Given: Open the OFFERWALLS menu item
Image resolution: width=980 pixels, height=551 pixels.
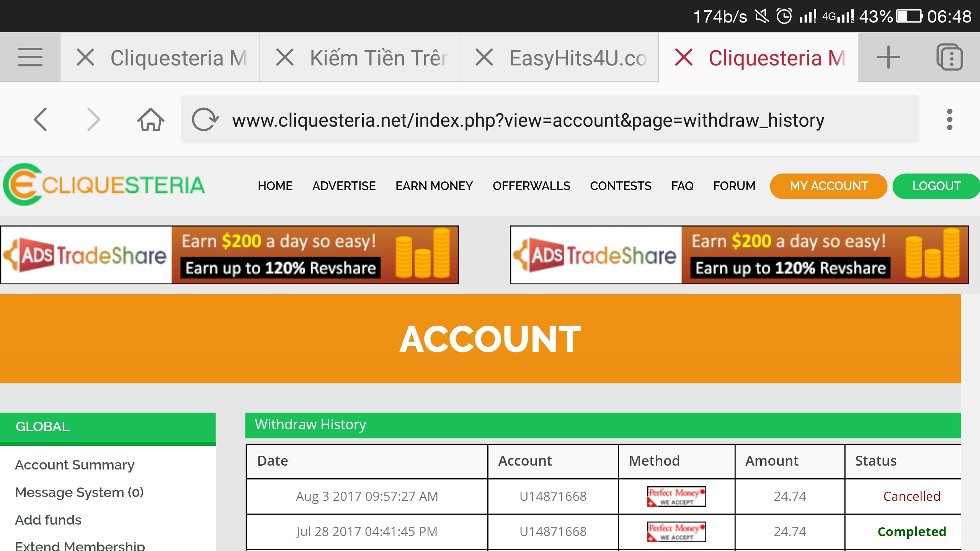Looking at the screenshot, I should click(x=531, y=186).
